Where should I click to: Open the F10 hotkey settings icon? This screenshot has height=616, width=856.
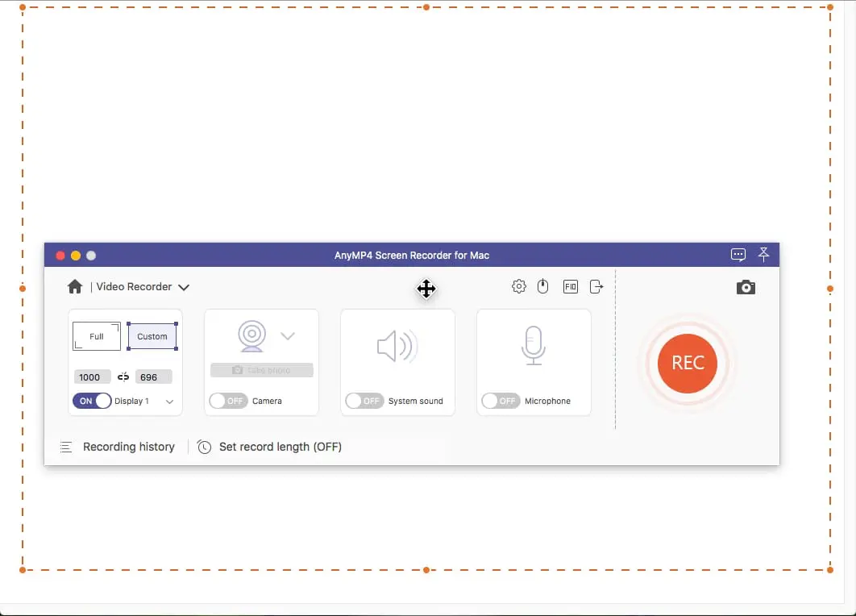[570, 286]
